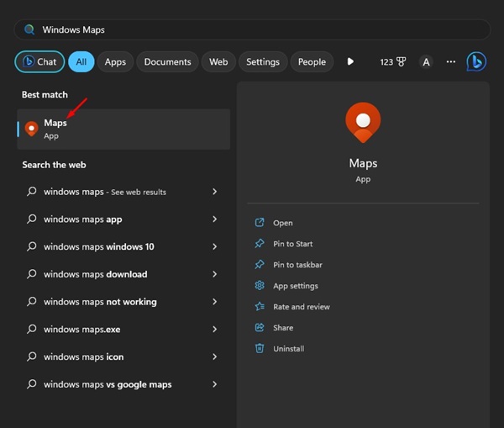Switch to the Chat filter
This screenshot has width=504, height=428.
pos(39,61)
